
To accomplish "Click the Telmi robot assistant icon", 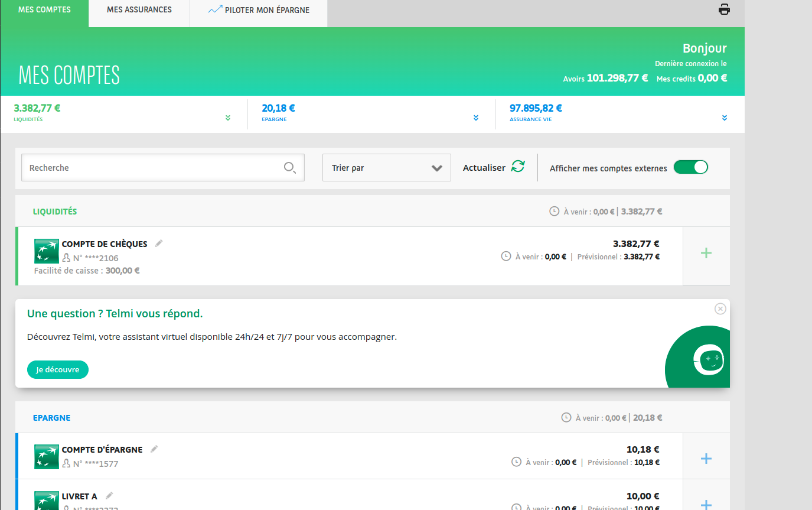I will tap(709, 359).
